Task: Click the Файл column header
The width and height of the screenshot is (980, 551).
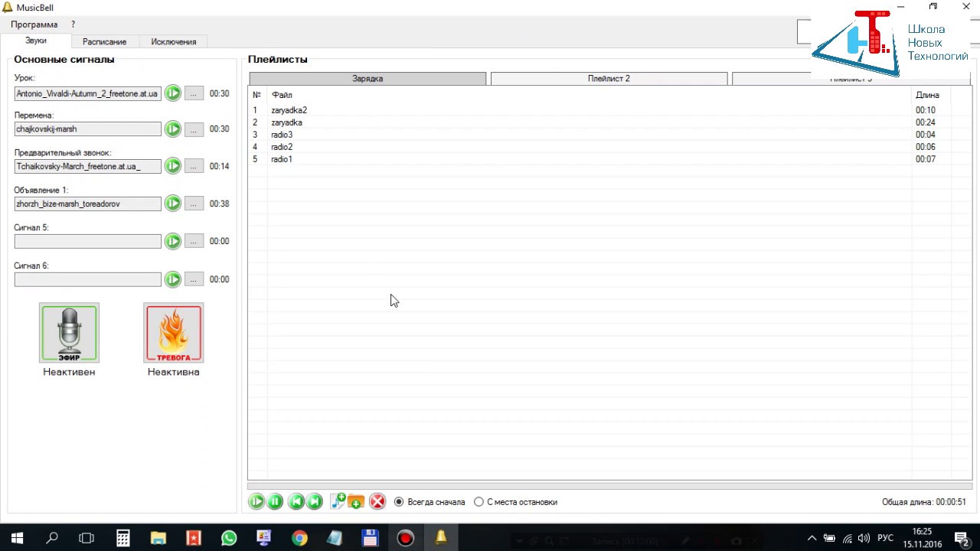Action: point(590,95)
